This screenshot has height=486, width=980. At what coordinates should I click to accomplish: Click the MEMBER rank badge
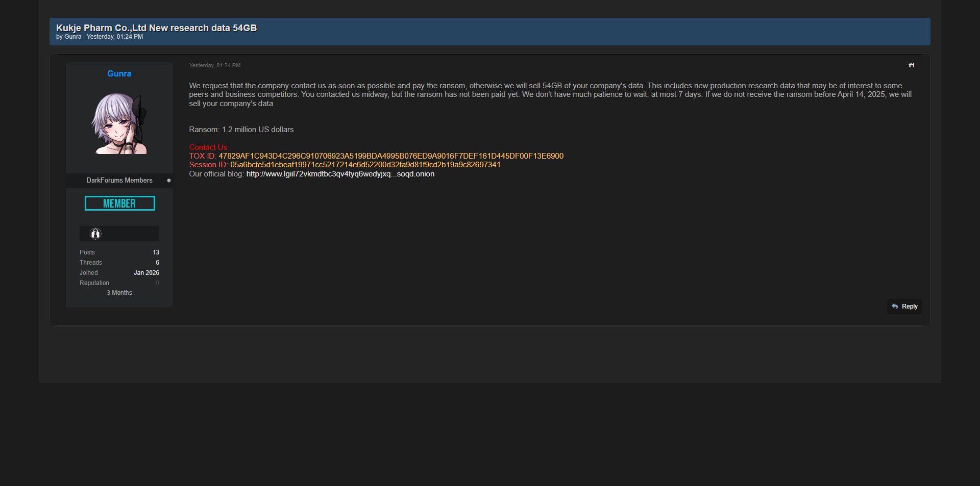point(119,203)
